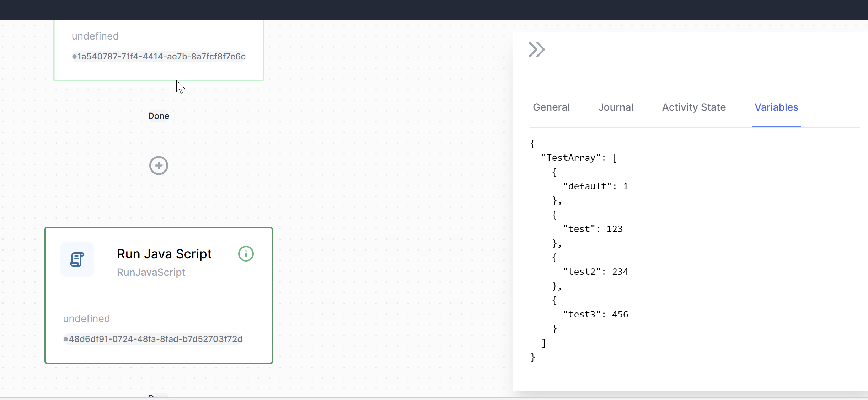Click the test3 value 456 in the JSON
The width and height of the screenshot is (868, 400).
pyautogui.click(x=620, y=314)
